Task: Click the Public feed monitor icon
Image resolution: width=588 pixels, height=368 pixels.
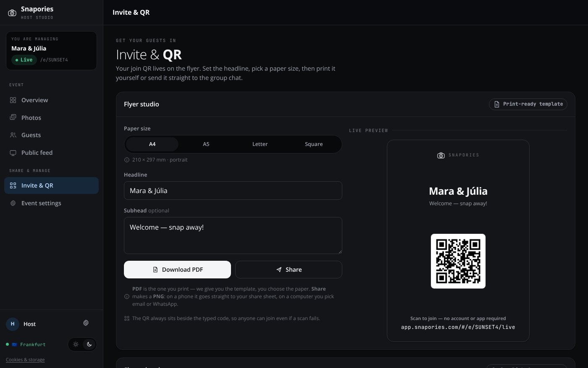Action: coord(13,153)
